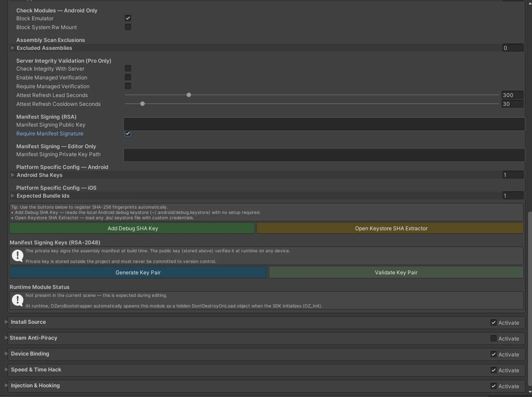Adjust Attest Refresh Lead Seconds slider handle
This screenshot has height=397, width=532.
[189, 95]
